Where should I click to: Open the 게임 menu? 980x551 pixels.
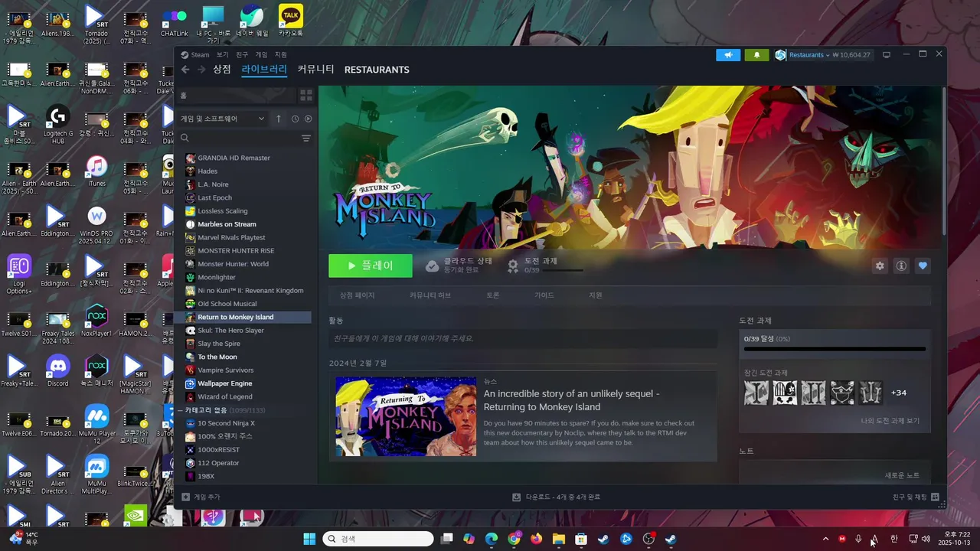pyautogui.click(x=261, y=55)
